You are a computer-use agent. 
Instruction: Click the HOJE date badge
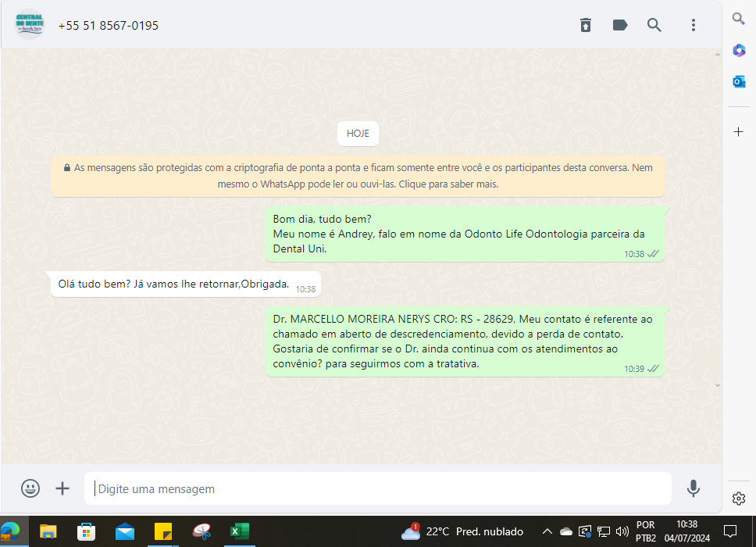(358, 134)
